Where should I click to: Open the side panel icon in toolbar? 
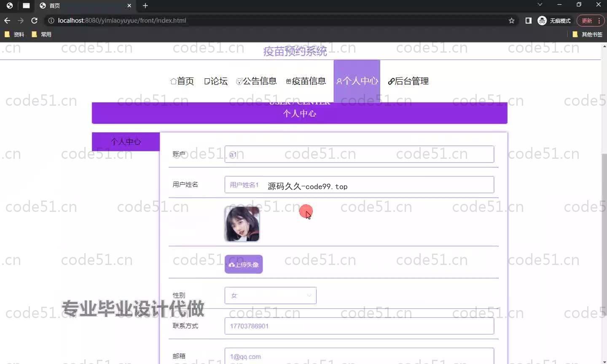(x=528, y=20)
